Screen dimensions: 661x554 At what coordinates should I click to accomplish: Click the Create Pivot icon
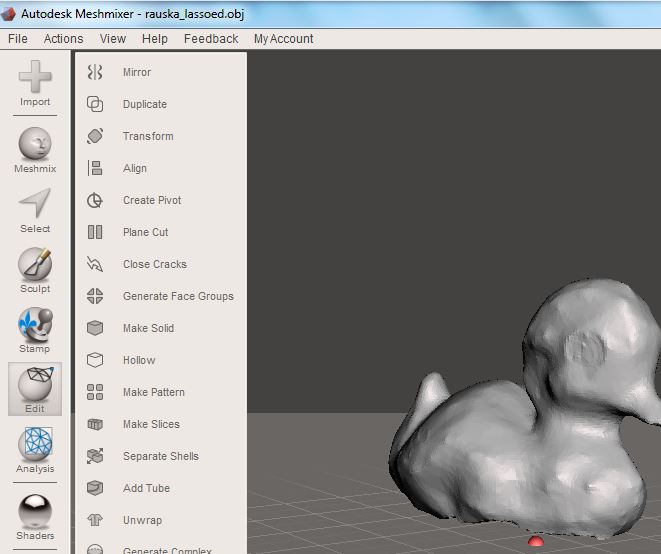point(95,200)
